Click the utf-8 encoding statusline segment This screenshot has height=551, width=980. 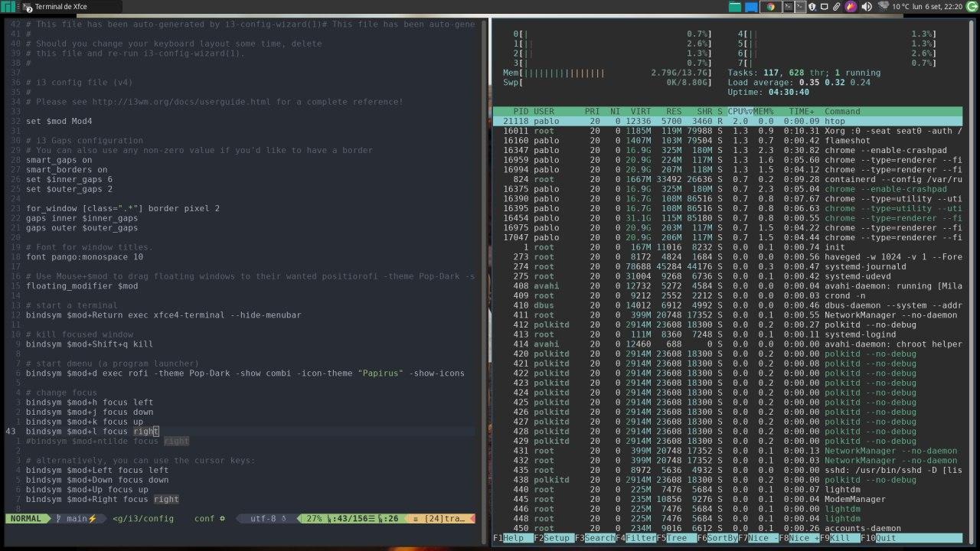coord(267,518)
